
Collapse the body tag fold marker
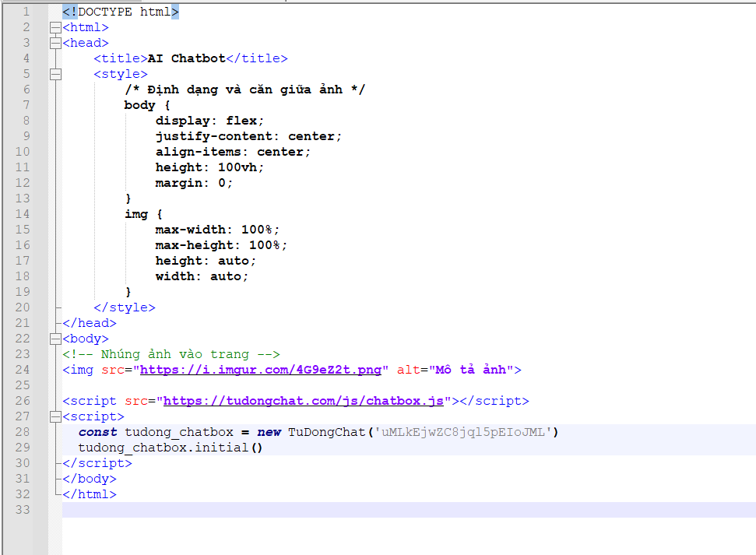55,339
